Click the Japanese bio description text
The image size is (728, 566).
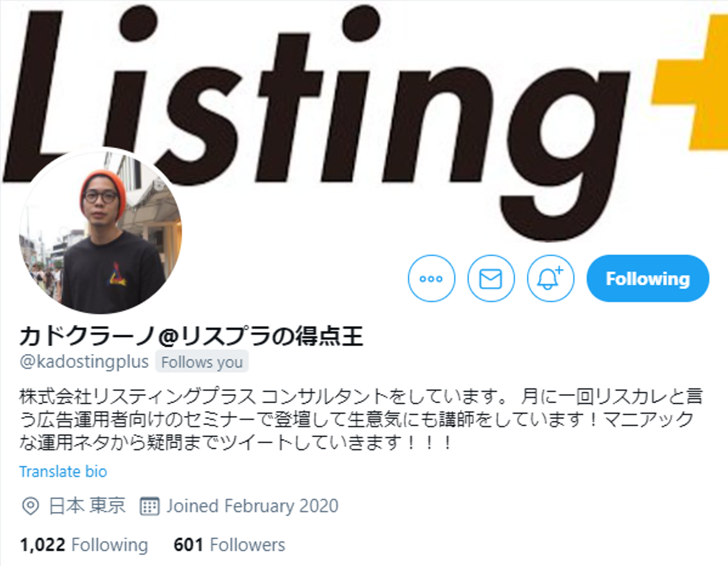pyautogui.click(x=360, y=419)
